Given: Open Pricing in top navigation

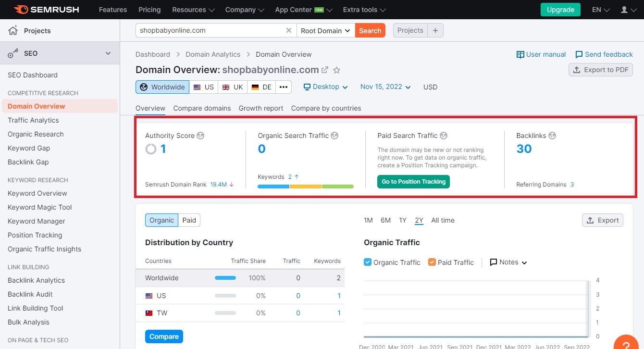Looking at the screenshot, I should tap(149, 10).
